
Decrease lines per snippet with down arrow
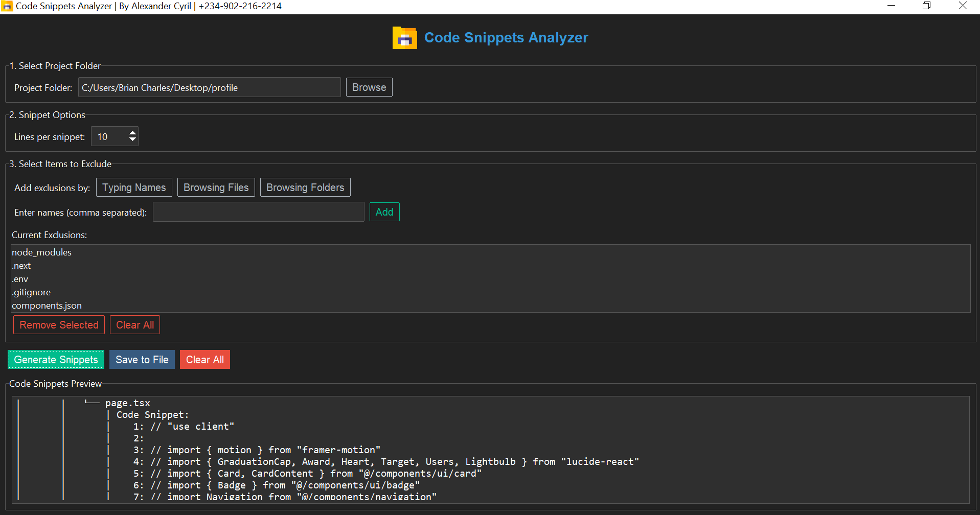click(x=132, y=139)
